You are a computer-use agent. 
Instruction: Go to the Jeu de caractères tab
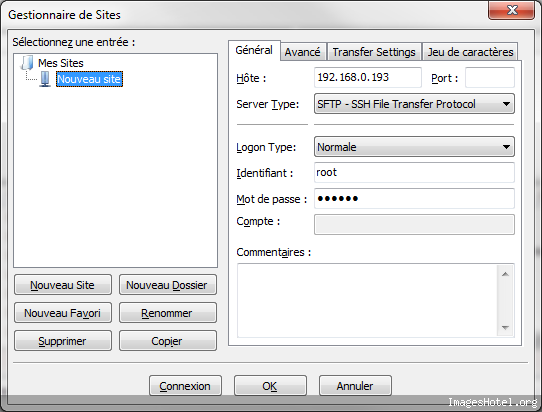pos(470,52)
